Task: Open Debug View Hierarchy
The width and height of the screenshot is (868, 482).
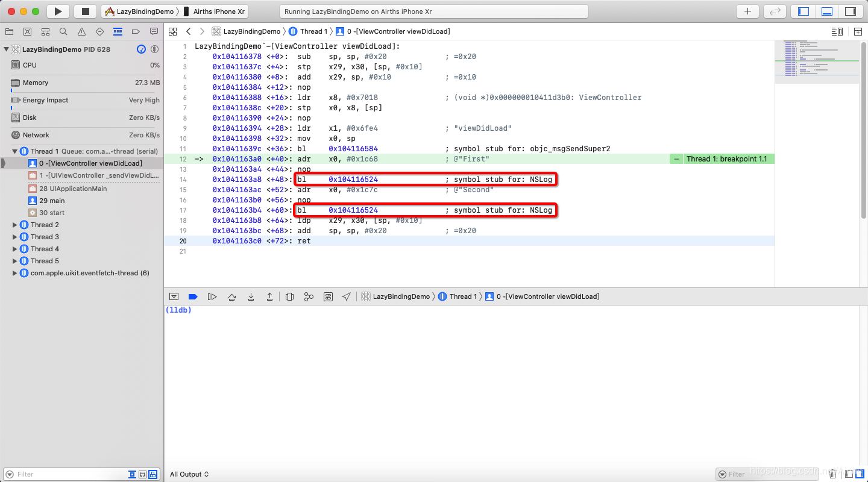Action: [x=289, y=296]
